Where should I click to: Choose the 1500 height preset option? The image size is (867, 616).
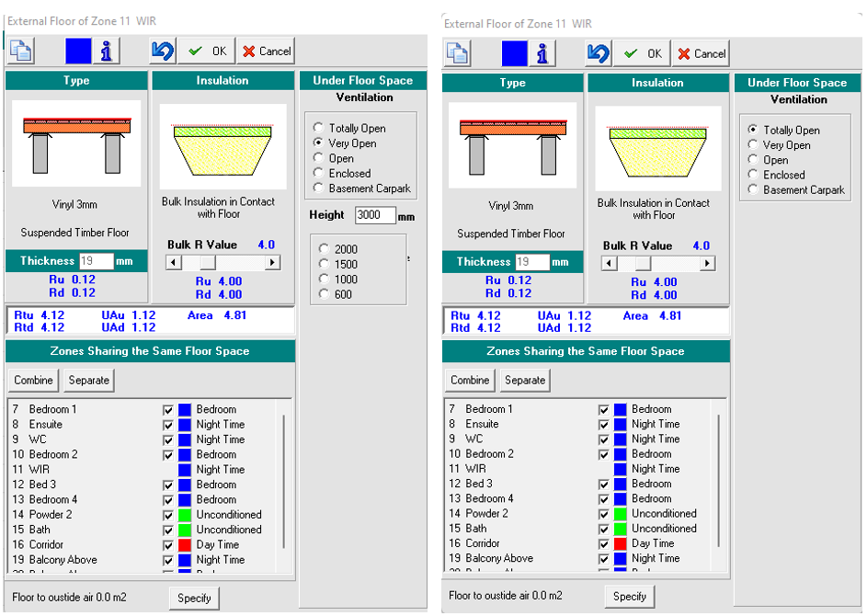[323, 265]
